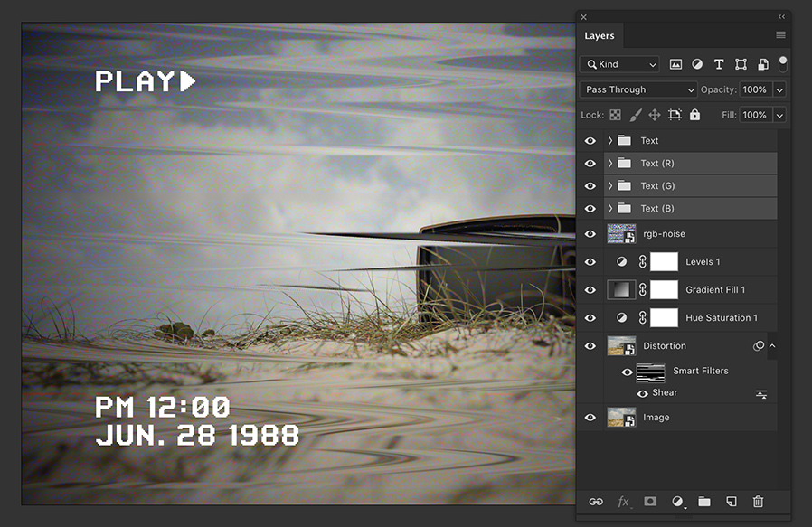Close the Layers panel
The image size is (812, 527).
coord(583,17)
